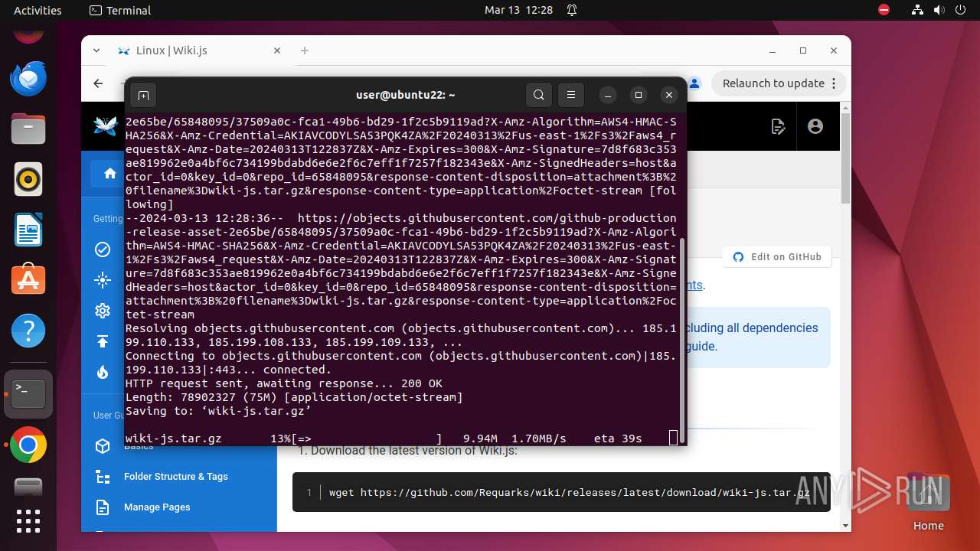
Task: Click the 'Download the latest version of Wiki.js' step text
Action: click(x=414, y=450)
